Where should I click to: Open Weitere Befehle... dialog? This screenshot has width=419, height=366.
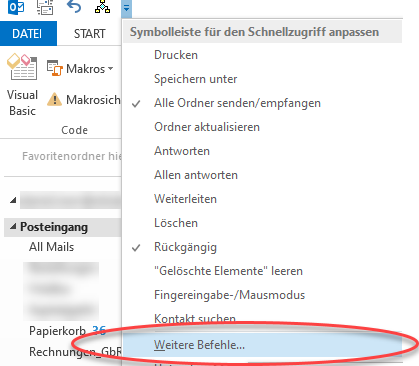click(263, 345)
